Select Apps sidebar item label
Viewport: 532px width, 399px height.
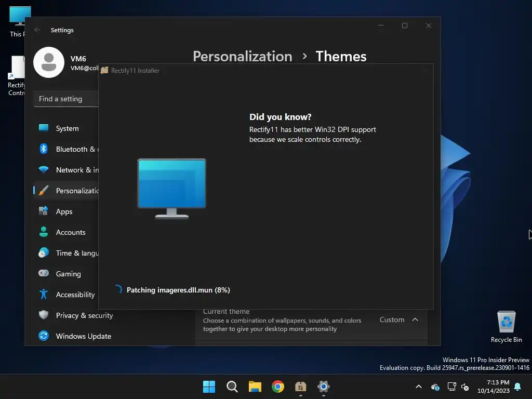pyautogui.click(x=64, y=212)
